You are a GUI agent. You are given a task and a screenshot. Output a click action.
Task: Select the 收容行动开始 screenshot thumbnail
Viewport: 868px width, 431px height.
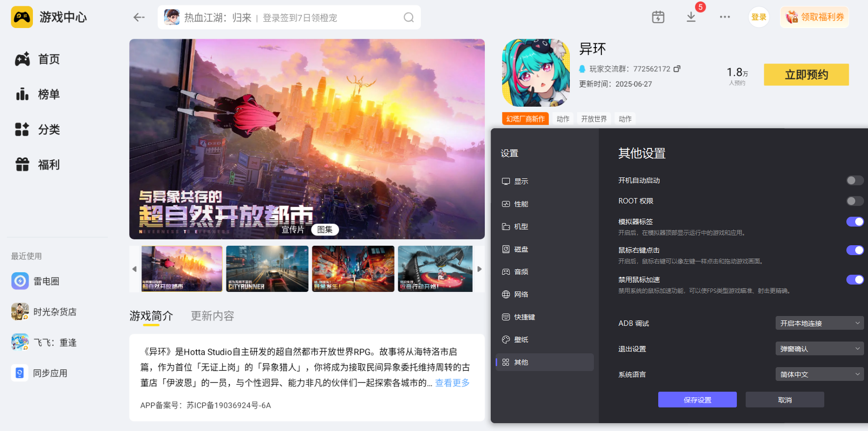coord(435,269)
